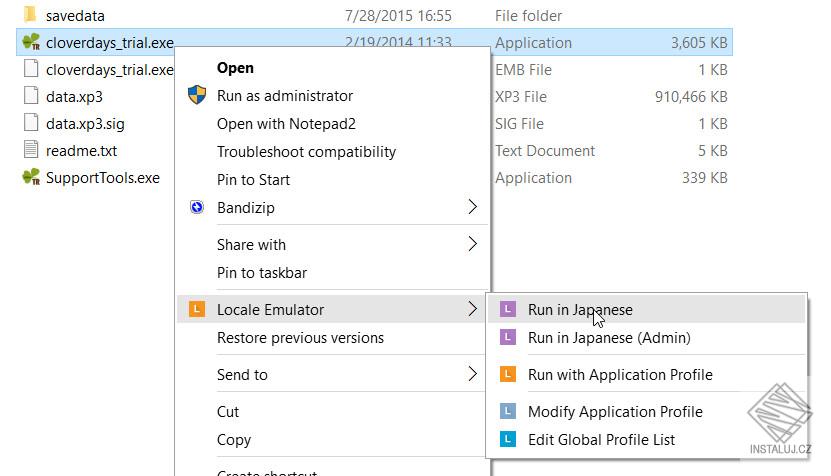Image resolution: width=831 pixels, height=476 pixels.
Task: Click the orange Run with Application Profile icon
Action: [508, 375]
